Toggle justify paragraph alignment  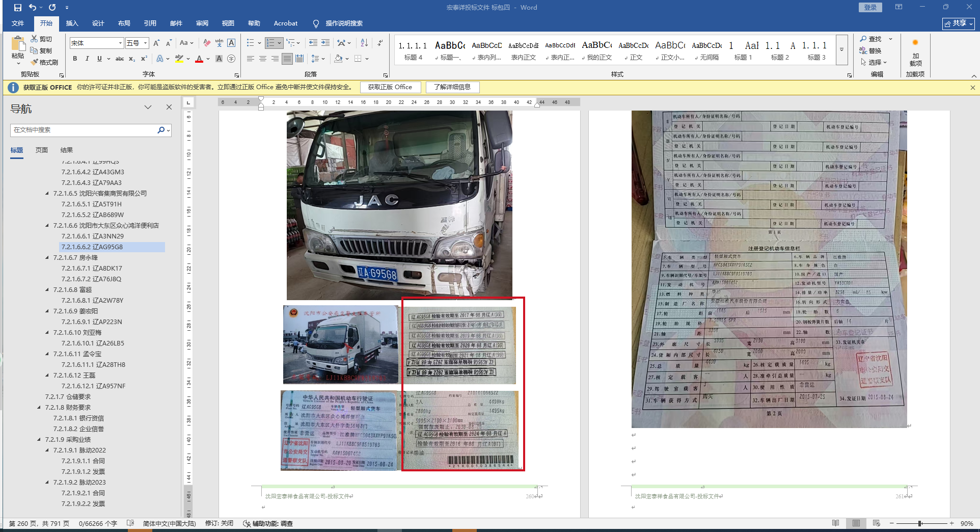(x=287, y=59)
